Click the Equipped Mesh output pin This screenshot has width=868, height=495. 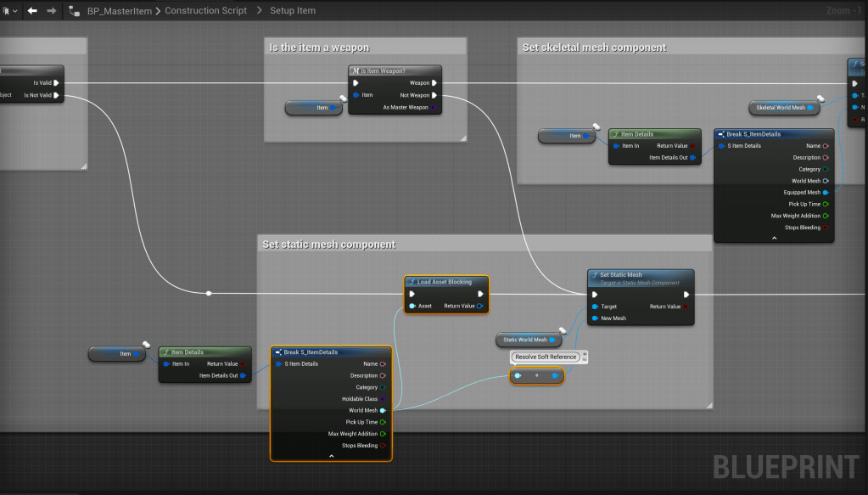pyautogui.click(x=826, y=193)
